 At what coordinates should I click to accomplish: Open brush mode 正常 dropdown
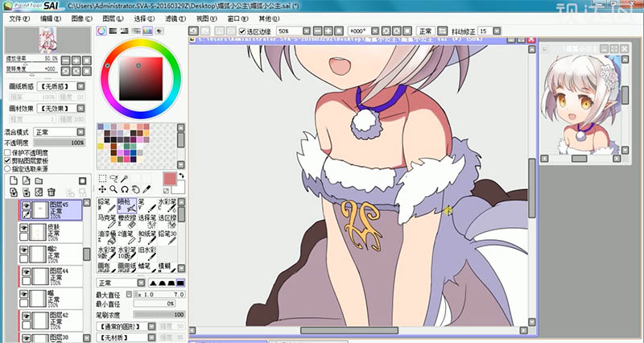click(141, 283)
